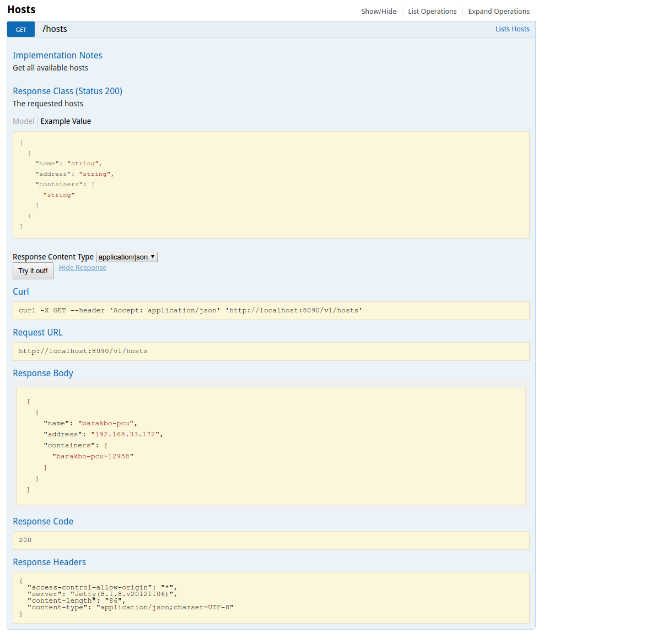Viewport: 662px width, 644px height.
Task: Click the Response Code heading
Action: click(x=43, y=521)
